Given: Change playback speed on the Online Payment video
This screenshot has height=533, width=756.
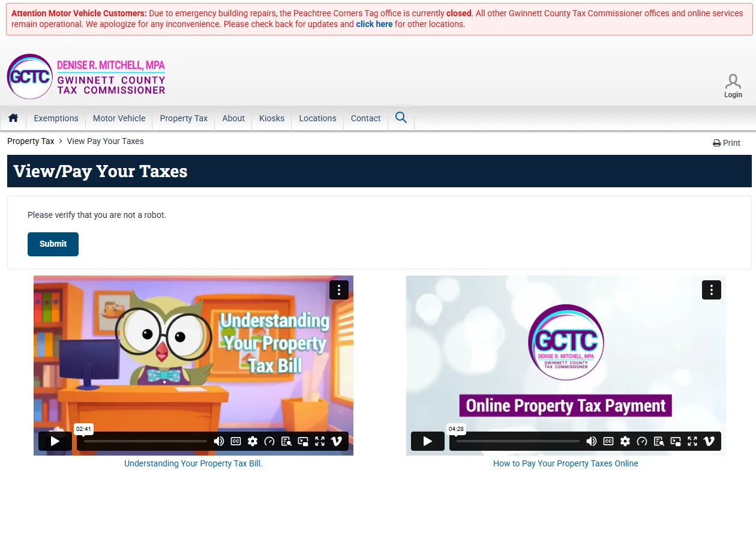Looking at the screenshot, I should pos(642,441).
